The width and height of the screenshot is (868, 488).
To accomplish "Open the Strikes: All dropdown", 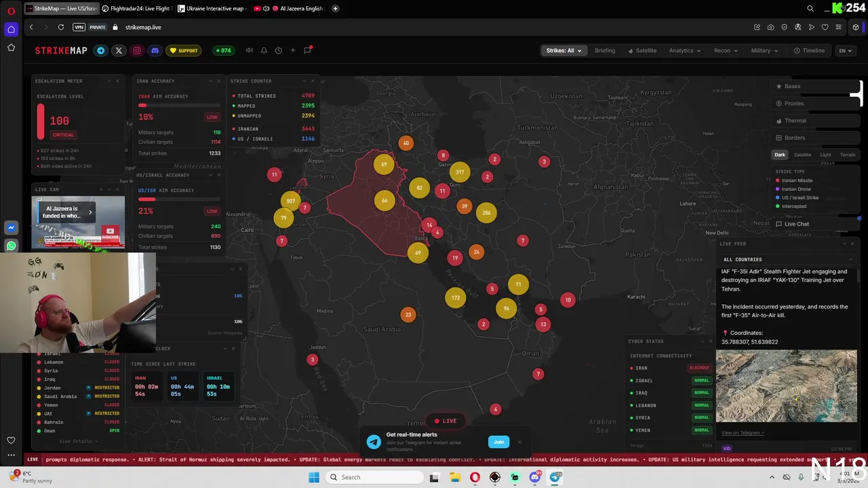I will (564, 50).
